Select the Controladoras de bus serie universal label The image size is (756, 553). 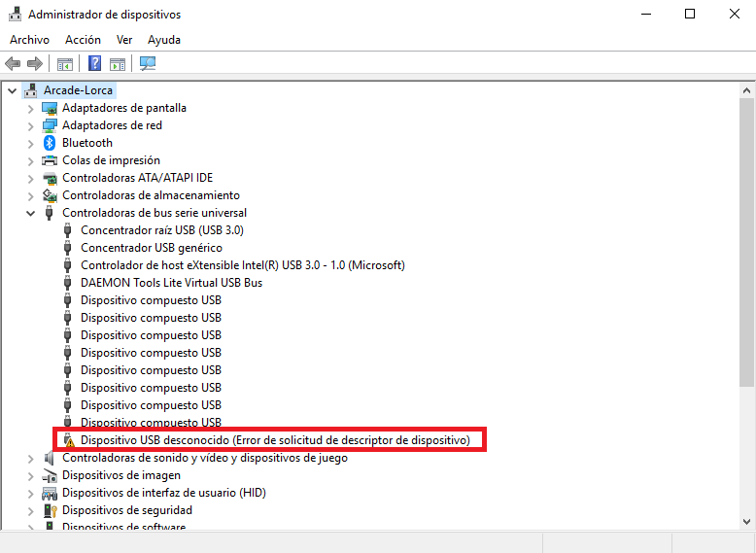point(155,213)
